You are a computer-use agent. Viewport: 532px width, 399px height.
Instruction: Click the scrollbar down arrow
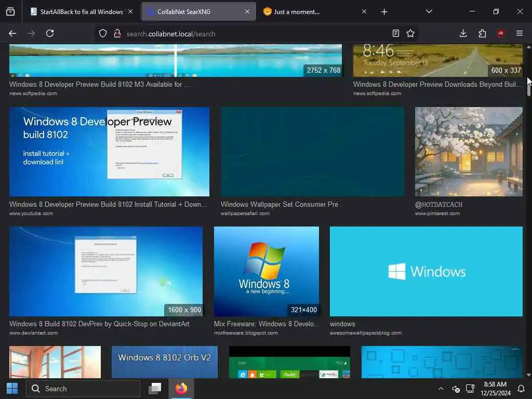[x=528, y=375]
